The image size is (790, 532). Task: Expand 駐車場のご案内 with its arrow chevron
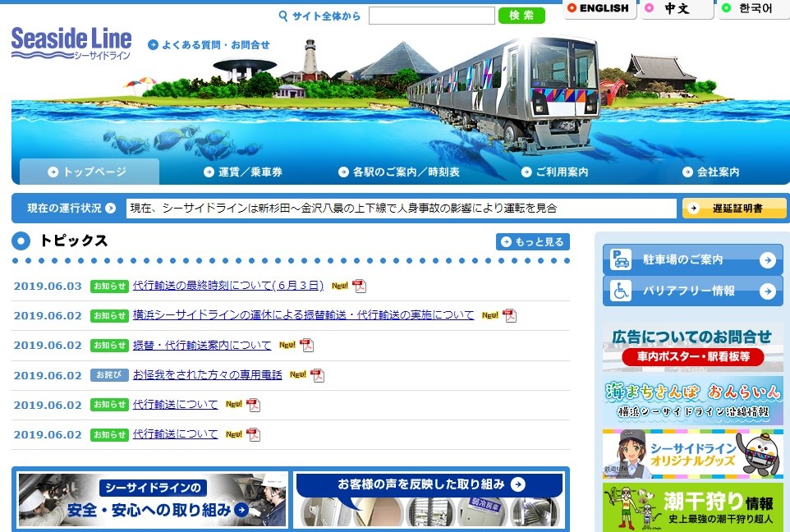(767, 259)
